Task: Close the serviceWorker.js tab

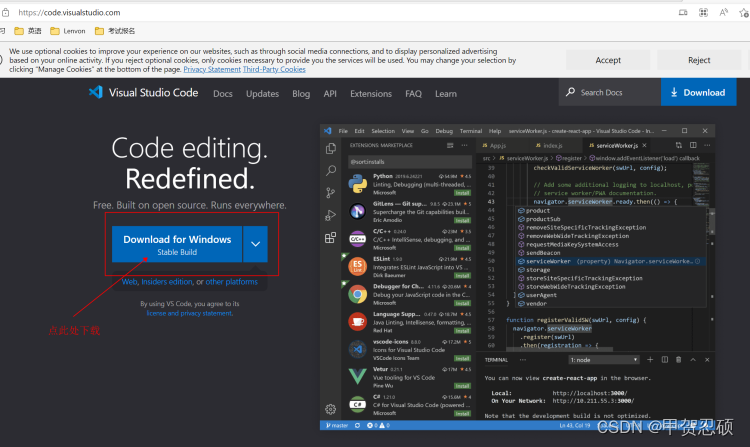Action: [x=644, y=145]
